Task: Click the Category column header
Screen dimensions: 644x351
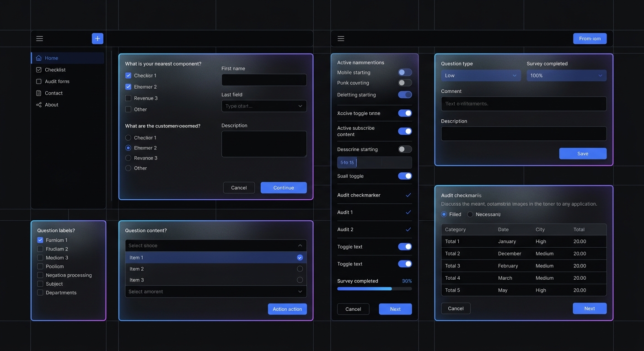Action: pyautogui.click(x=455, y=229)
